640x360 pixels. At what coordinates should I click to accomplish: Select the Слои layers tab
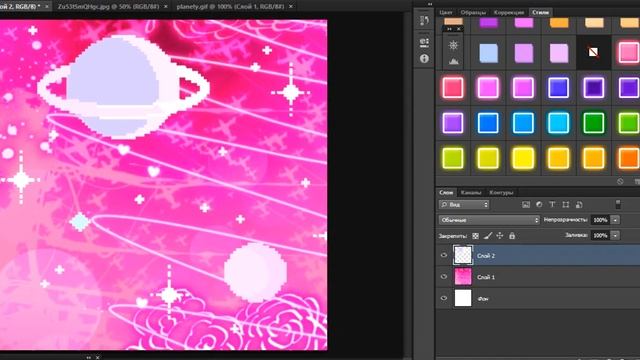point(446,192)
